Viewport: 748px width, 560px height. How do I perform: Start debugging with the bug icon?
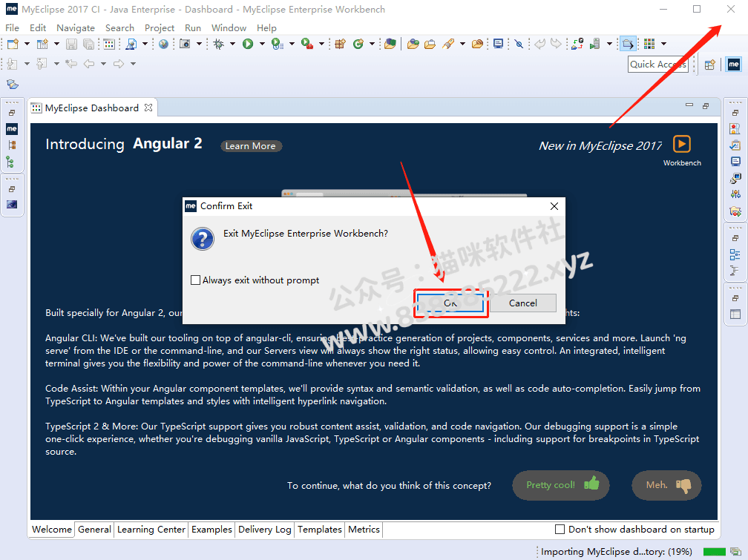click(218, 45)
